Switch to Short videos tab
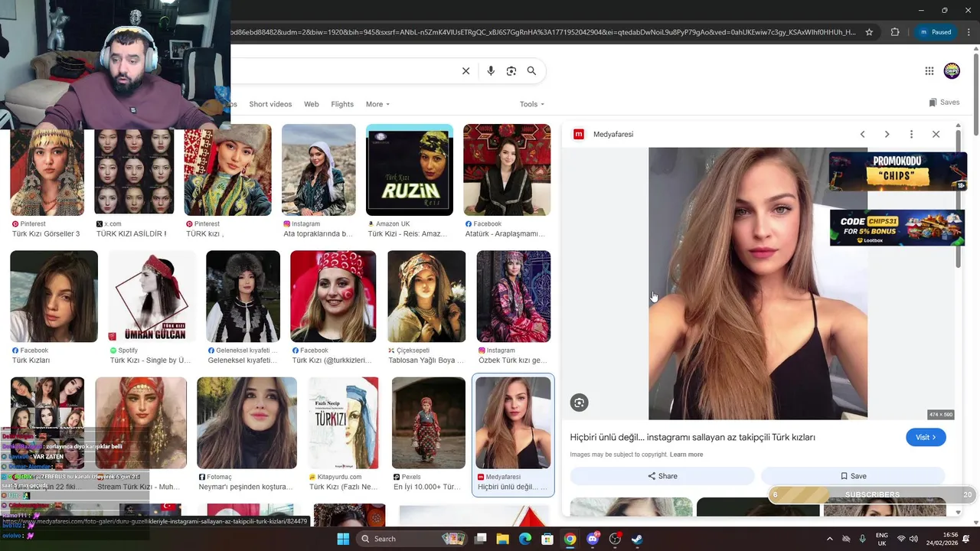The width and height of the screenshot is (980, 551). (x=270, y=104)
